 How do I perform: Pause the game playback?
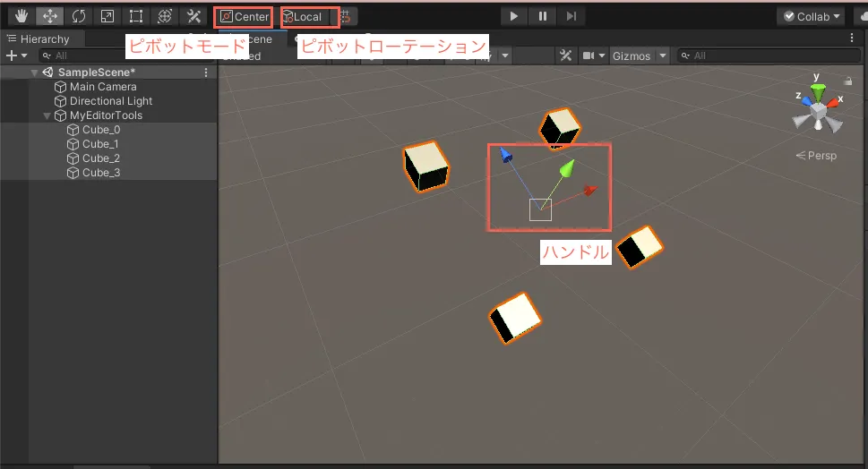(x=543, y=17)
